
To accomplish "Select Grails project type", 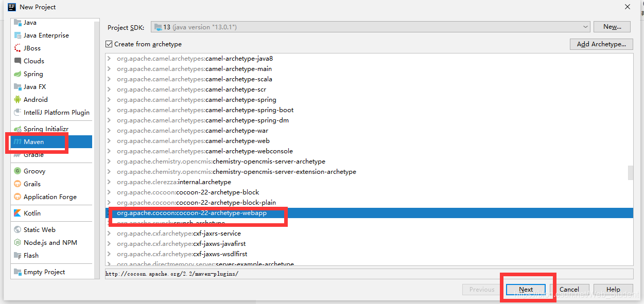I will click(x=51, y=184).
